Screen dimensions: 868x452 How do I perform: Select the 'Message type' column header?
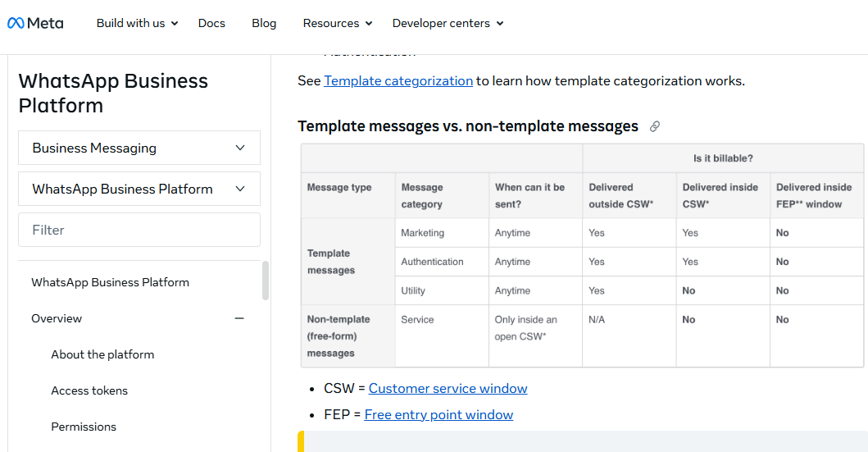pos(348,195)
